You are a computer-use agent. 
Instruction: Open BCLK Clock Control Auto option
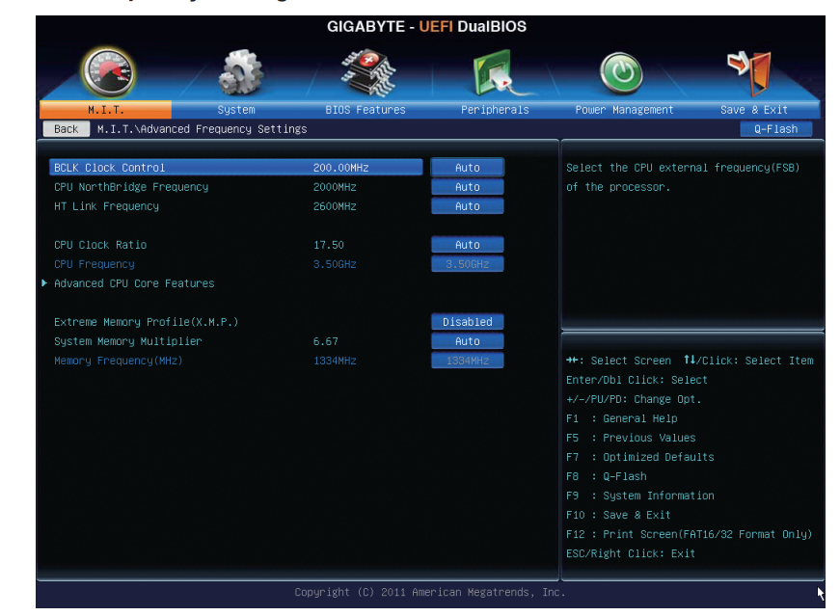click(x=467, y=168)
